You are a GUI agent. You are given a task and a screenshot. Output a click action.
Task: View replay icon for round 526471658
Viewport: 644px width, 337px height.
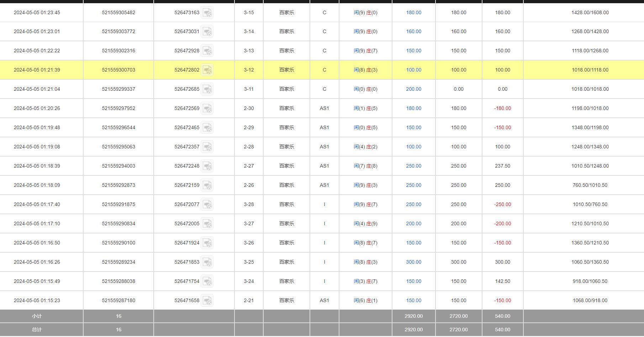tap(207, 301)
